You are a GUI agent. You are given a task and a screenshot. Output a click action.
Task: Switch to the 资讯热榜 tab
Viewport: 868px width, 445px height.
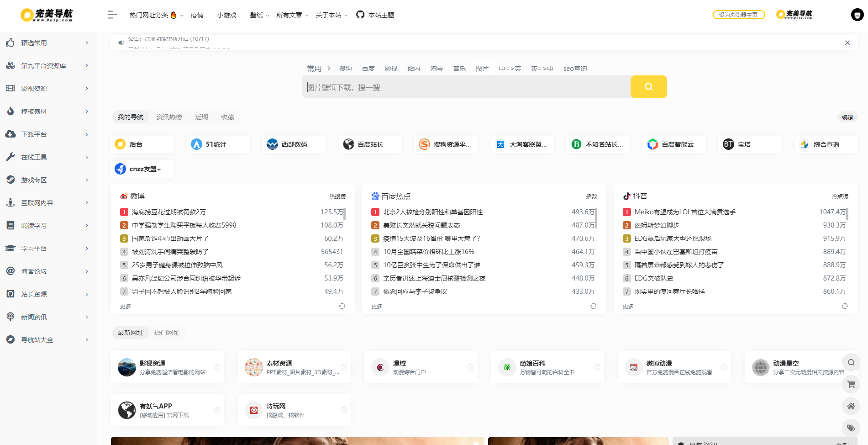[169, 117]
